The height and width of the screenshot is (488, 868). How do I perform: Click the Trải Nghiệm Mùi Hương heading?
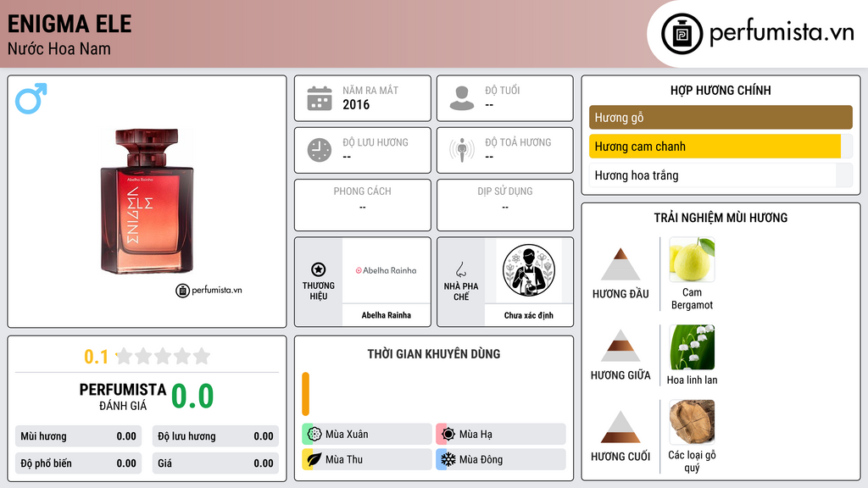pos(721,218)
